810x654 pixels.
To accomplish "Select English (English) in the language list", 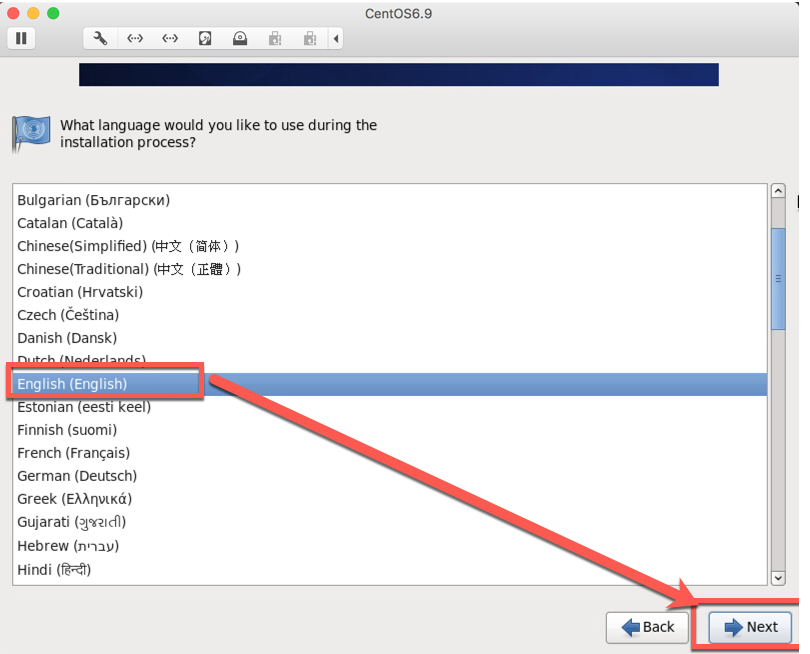I will (105, 383).
